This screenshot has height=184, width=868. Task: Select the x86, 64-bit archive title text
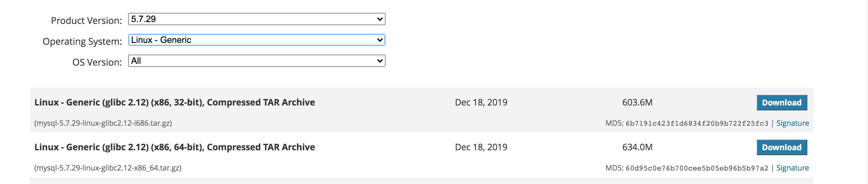[x=174, y=147]
